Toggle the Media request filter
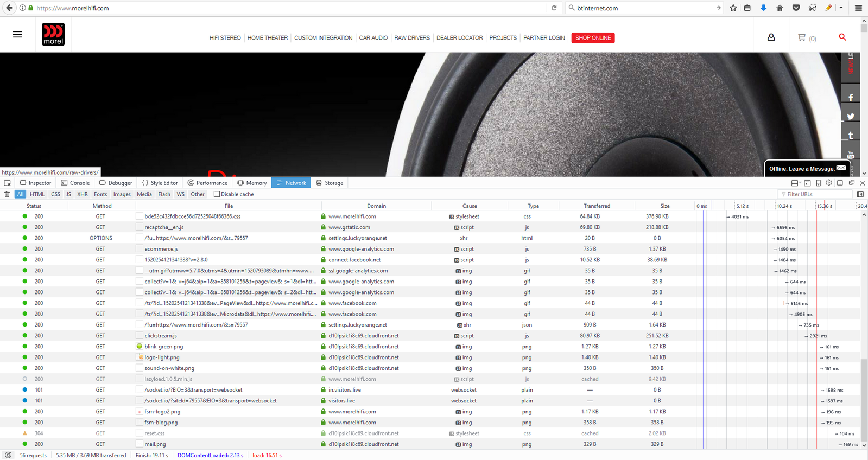Viewport: 868px width, 460px height. 144,194
